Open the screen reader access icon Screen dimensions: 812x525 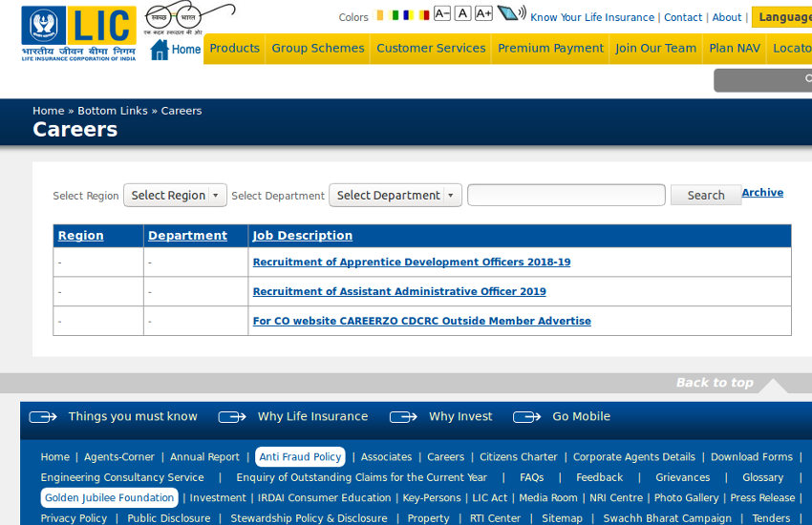(x=511, y=13)
